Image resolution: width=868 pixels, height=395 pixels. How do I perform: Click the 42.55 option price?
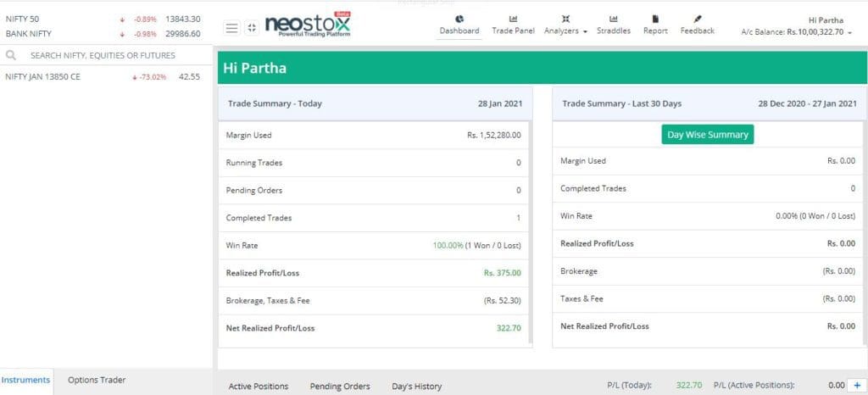click(x=189, y=77)
